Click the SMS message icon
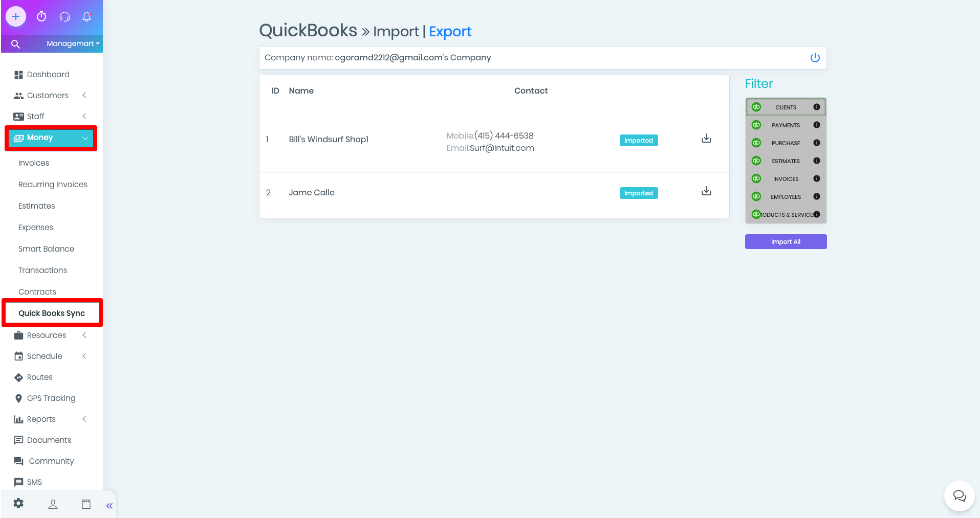The height and width of the screenshot is (518, 980). tap(19, 482)
